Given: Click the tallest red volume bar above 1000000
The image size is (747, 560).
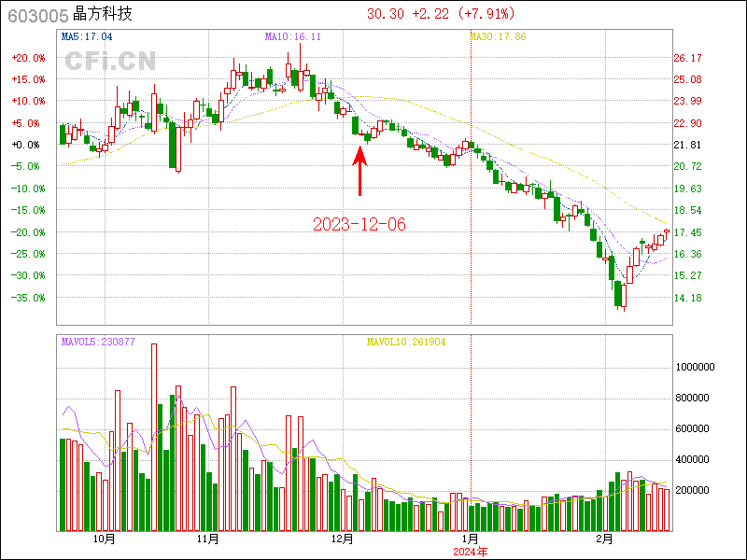Looking at the screenshot, I should click(x=154, y=437).
